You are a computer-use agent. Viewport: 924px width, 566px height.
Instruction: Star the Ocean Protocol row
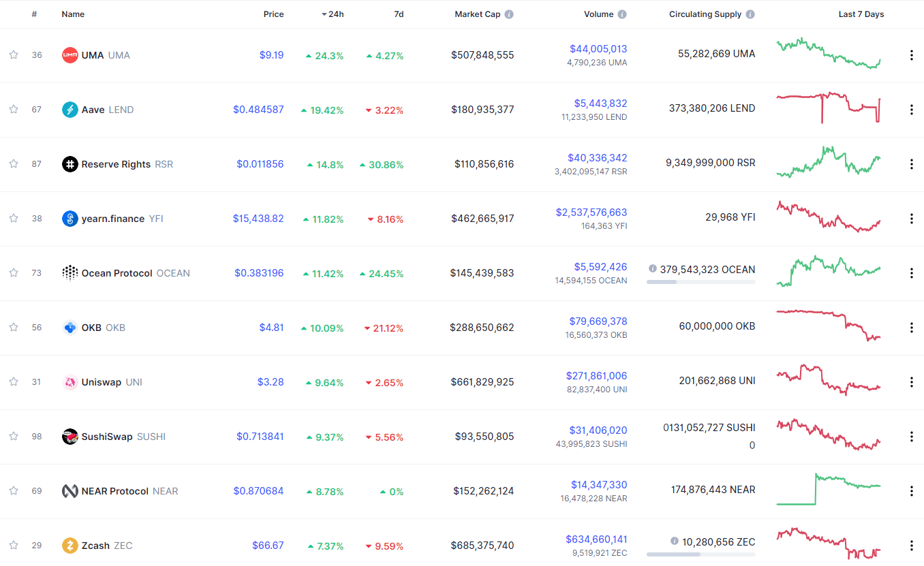coord(14,273)
